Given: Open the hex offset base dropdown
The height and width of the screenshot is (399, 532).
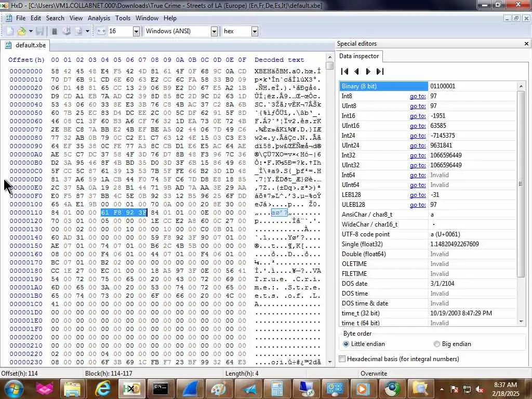Looking at the screenshot, I should [255, 32].
